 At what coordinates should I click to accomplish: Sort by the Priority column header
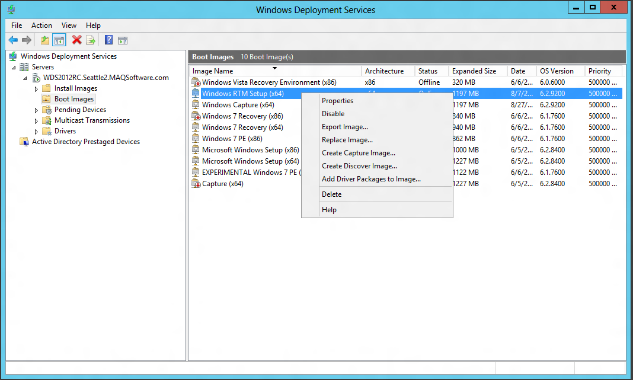point(604,71)
